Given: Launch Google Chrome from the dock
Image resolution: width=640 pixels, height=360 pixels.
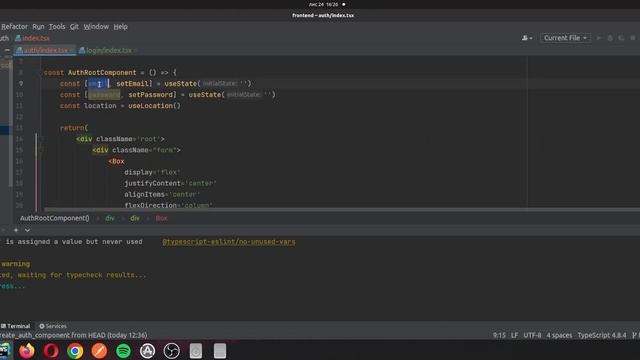Looking at the screenshot, I should coord(75,351).
